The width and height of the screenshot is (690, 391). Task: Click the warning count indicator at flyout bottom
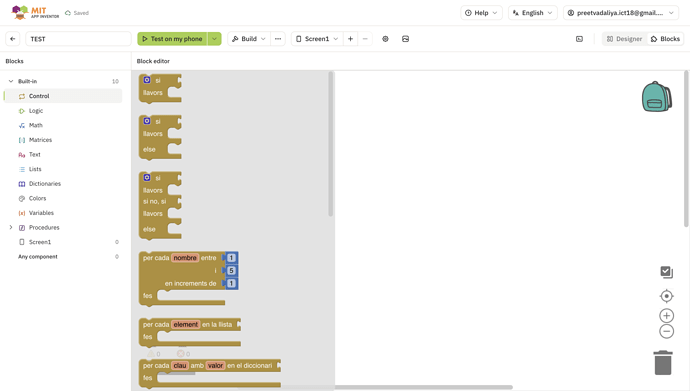(154, 354)
